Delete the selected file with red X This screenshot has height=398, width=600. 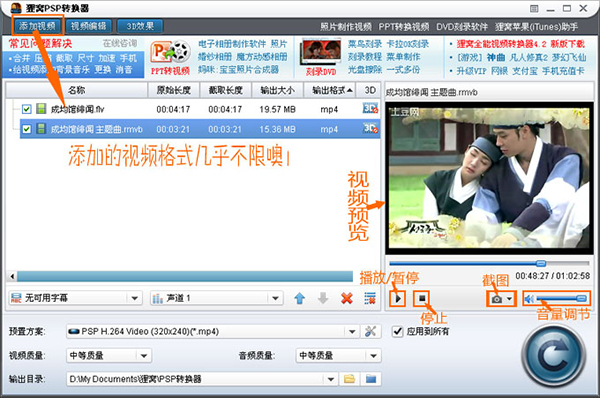click(347, 298)
